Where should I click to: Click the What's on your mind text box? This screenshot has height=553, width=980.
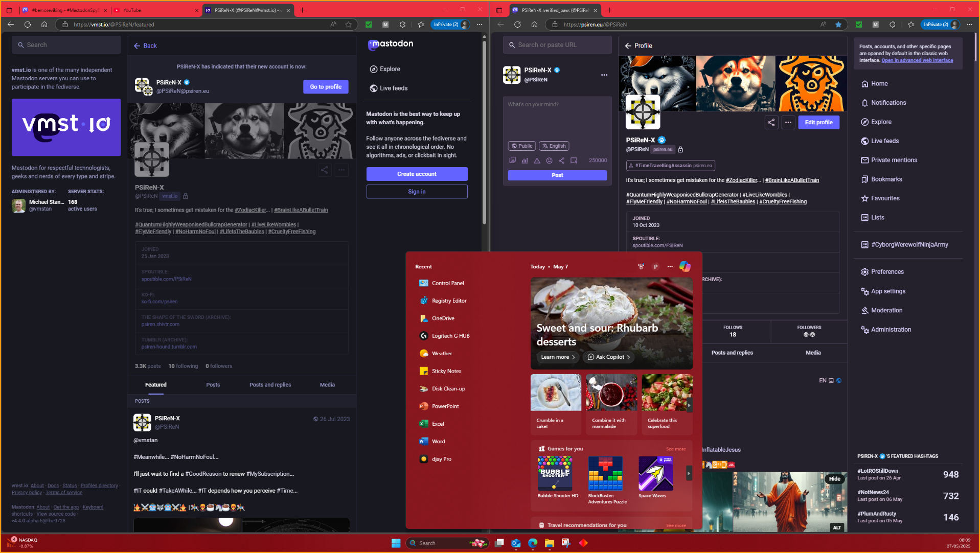(x=557, y=117)
